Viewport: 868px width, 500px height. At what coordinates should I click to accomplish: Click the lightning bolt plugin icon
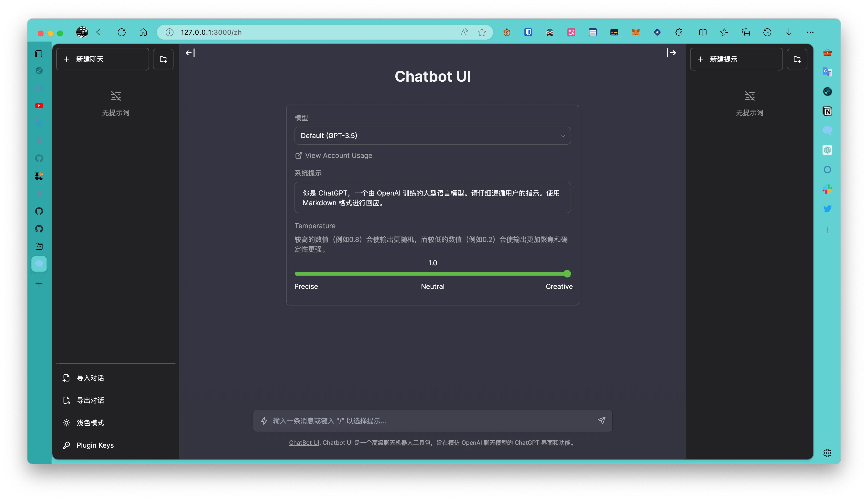264,421
